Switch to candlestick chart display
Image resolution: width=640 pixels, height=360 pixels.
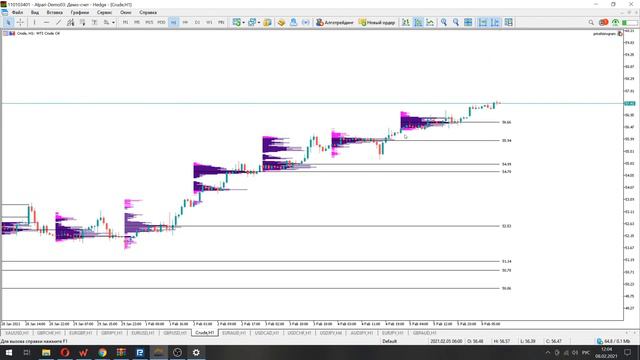coord(418,22)
